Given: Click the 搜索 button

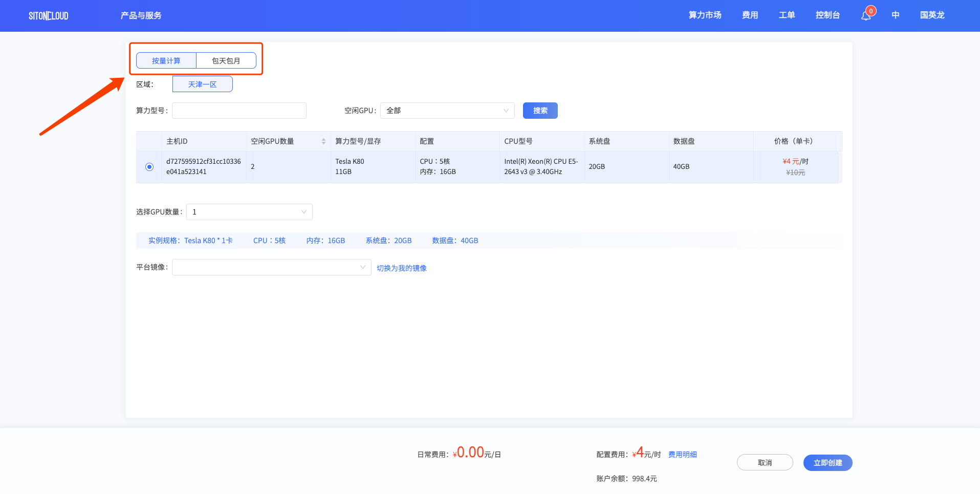Looking at the screenshot, I should (540, 111).
